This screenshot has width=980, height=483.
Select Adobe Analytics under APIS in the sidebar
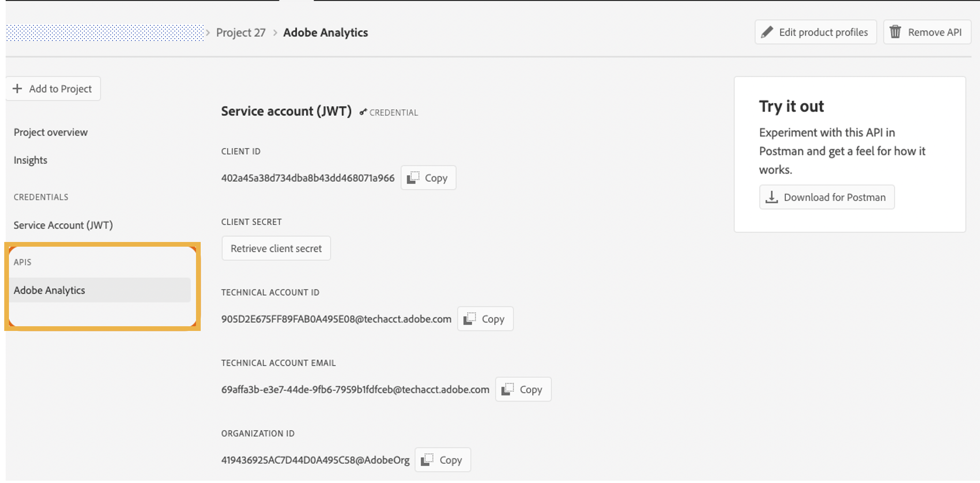(x=100, y=290)
